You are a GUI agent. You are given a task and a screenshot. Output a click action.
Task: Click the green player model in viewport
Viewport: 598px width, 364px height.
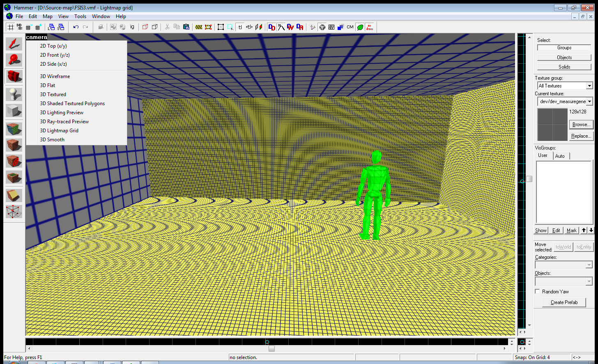point(373,195)
